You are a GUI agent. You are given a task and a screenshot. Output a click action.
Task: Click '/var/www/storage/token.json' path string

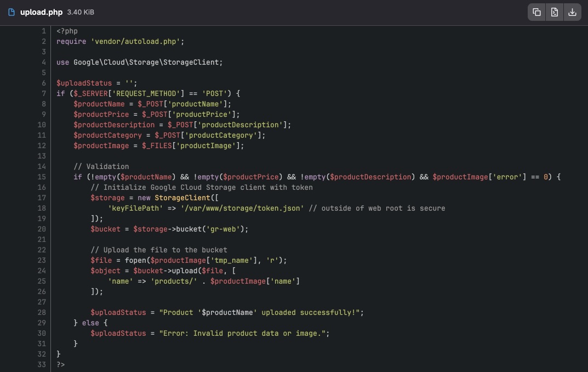click(242, 208)
